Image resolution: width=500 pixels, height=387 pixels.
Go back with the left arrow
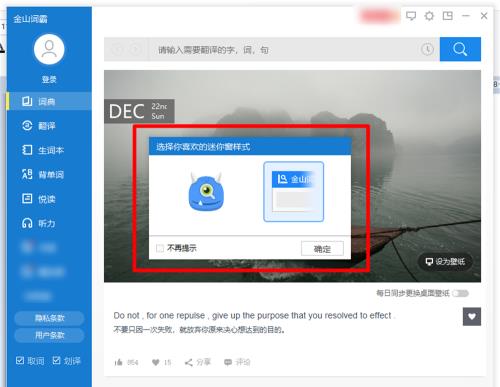pos(117,50)
